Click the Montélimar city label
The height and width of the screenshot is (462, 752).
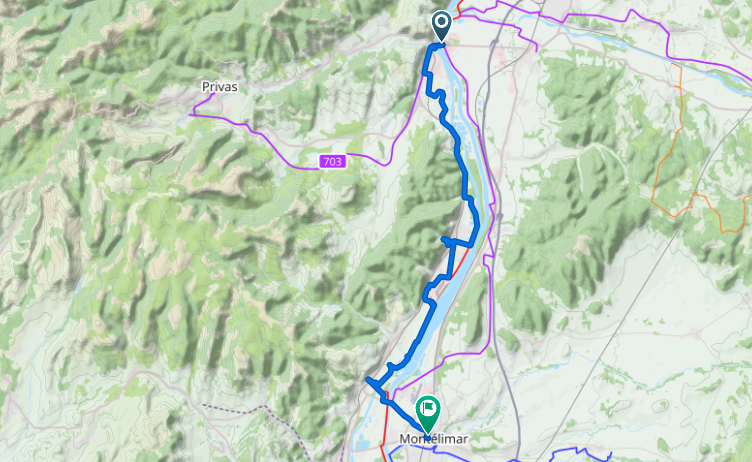point(434,439)
